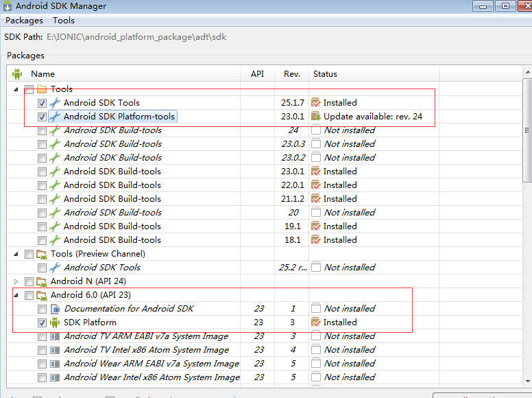Click wrench icon of Build-tools rev 23.0.3

[55, 144]
